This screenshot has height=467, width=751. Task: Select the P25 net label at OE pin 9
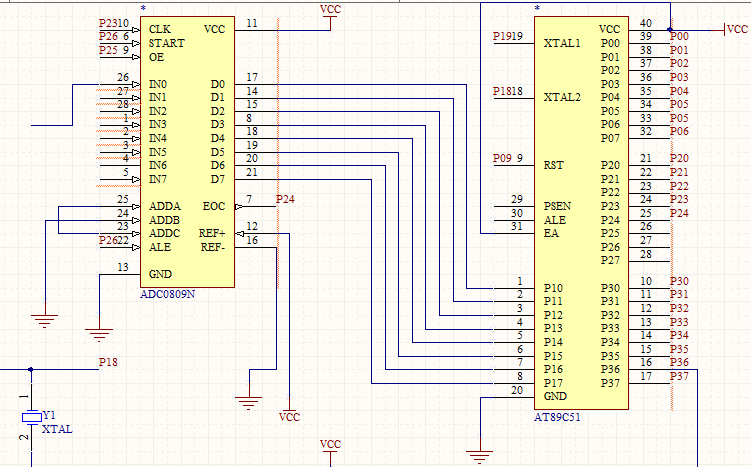tap(108, 50)
